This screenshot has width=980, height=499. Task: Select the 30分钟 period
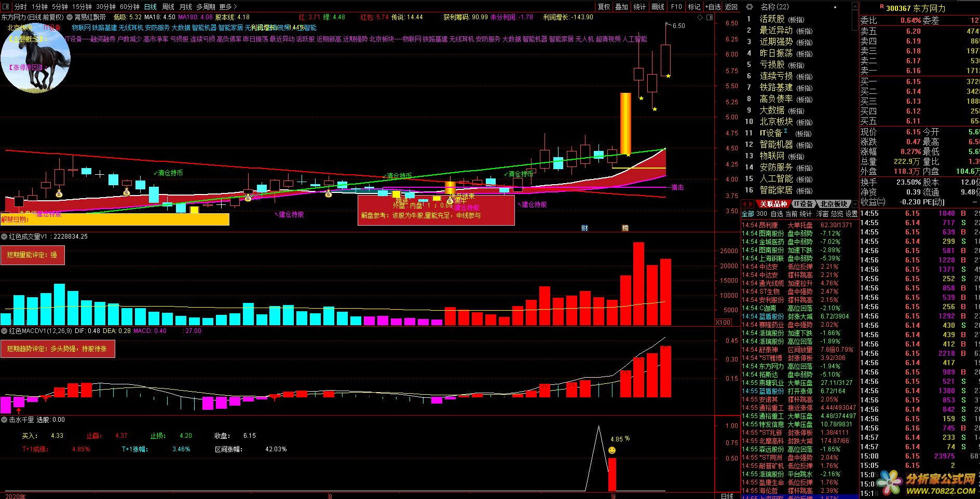[x=105, y=7]
